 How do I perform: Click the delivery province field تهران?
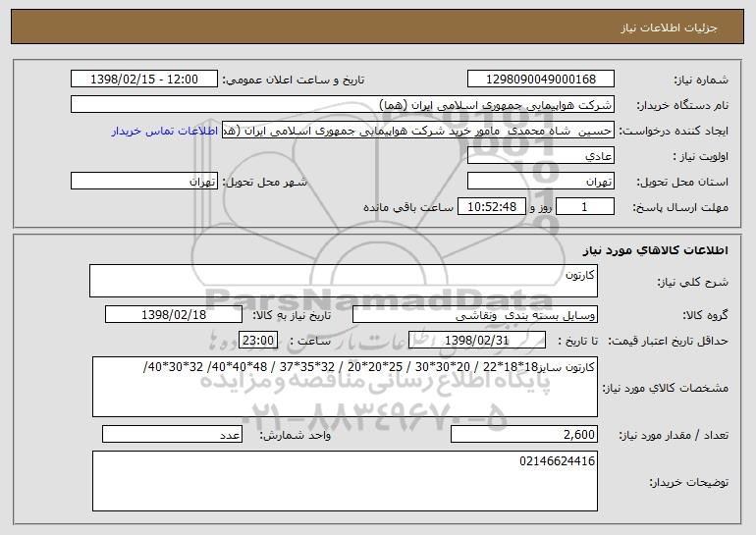pos(540,182)
